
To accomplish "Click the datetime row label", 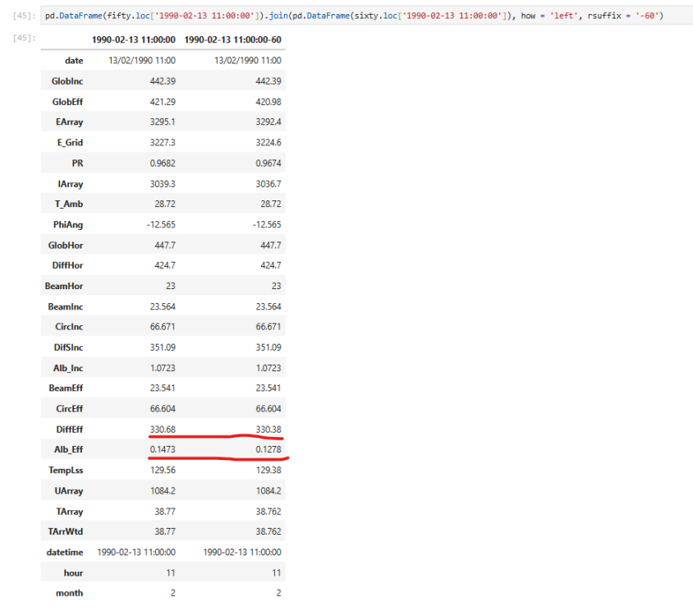I will point(64,552).
